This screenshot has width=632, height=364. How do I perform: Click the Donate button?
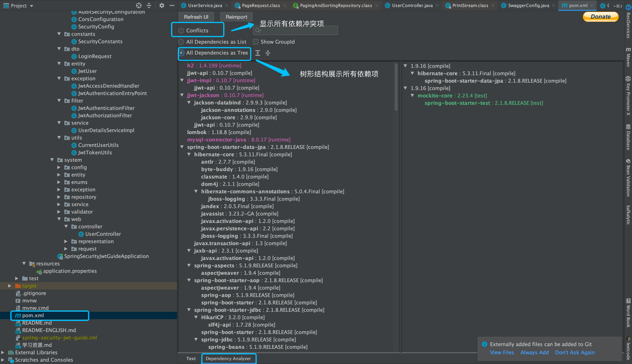point(601,17)
